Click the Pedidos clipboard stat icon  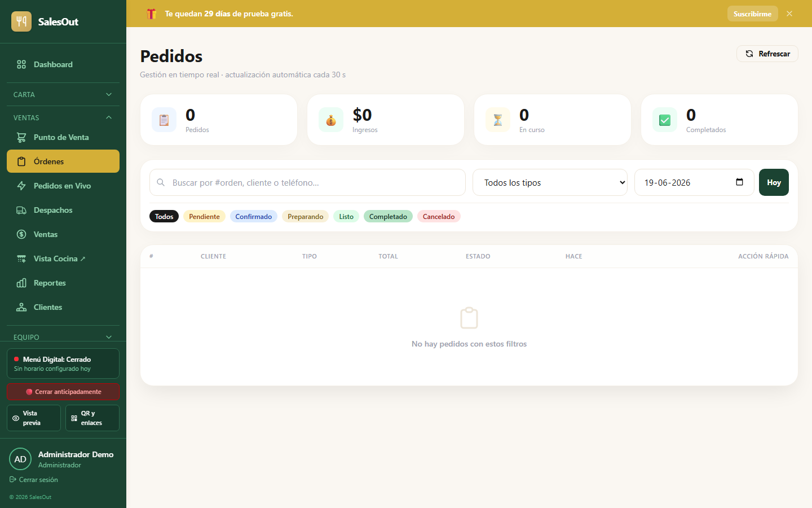coord(164,120)
